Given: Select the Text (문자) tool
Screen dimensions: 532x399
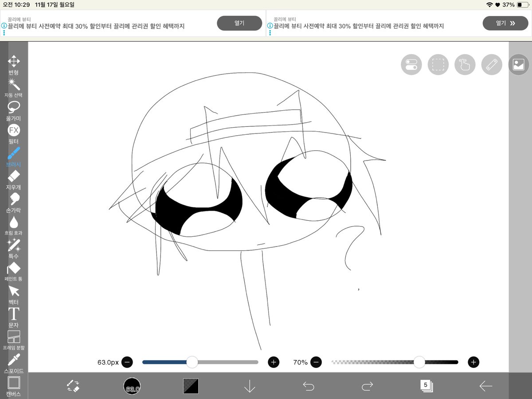Looking at the screenshot, I should tap(14, 315).
